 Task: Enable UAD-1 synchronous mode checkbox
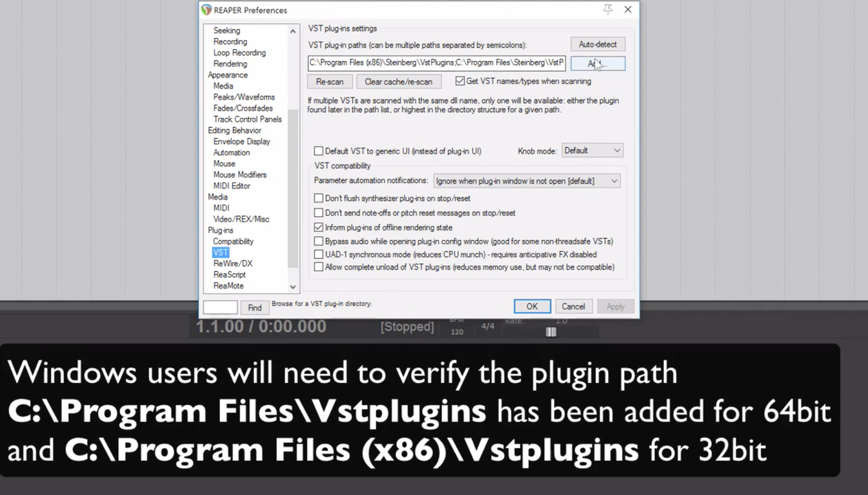coord(319,255)
